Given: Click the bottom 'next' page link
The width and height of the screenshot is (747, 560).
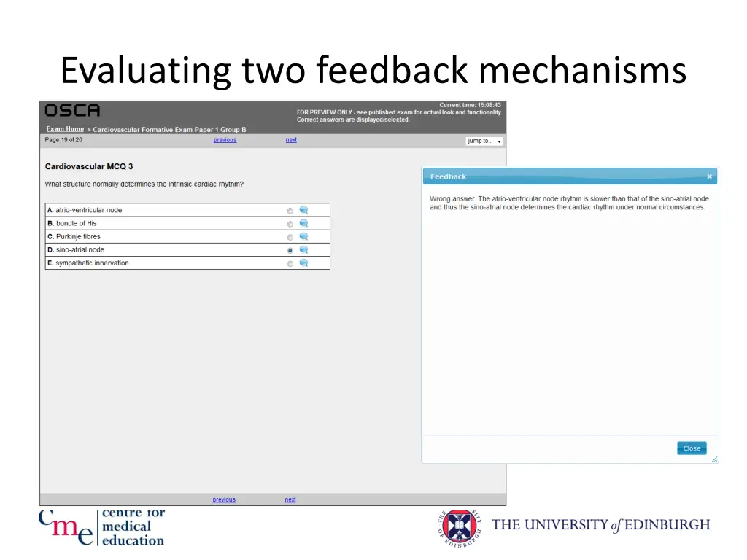Looking at the screenshot, I should coord(290,499).
